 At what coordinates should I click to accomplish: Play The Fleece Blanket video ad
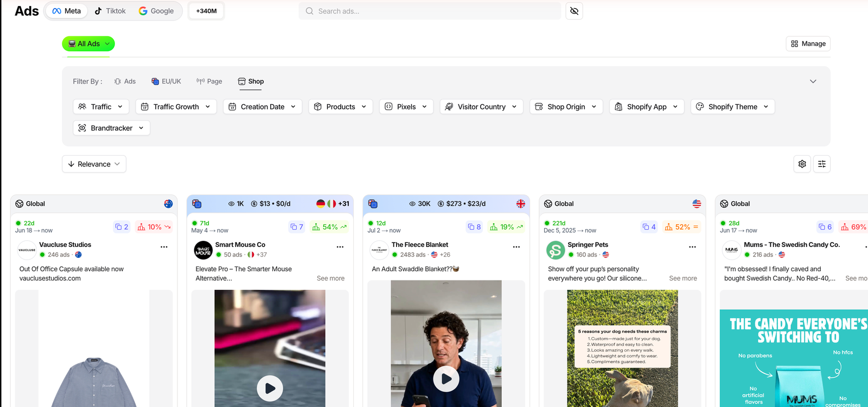[446, 379]
